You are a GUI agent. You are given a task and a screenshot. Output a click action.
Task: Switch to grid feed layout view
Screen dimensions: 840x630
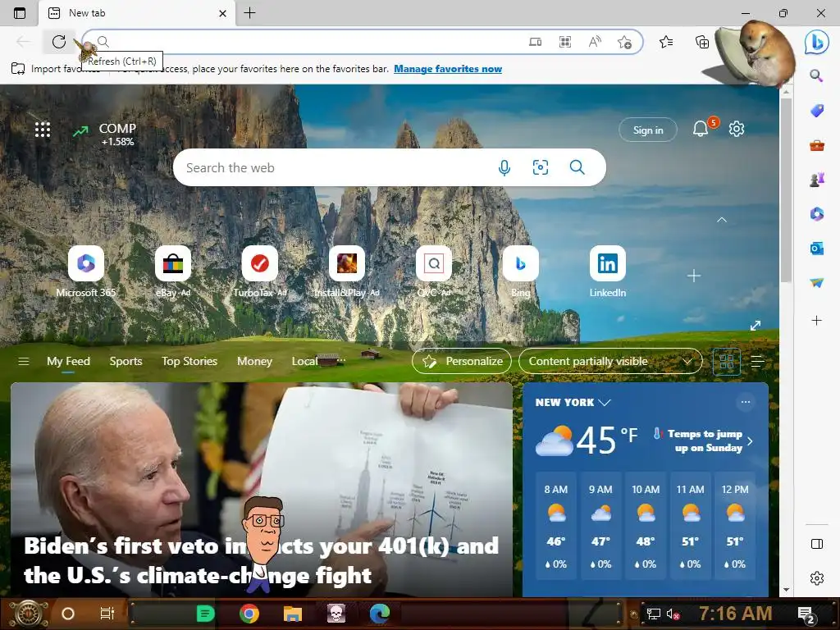pyautogui.click(x=727, y=362)
